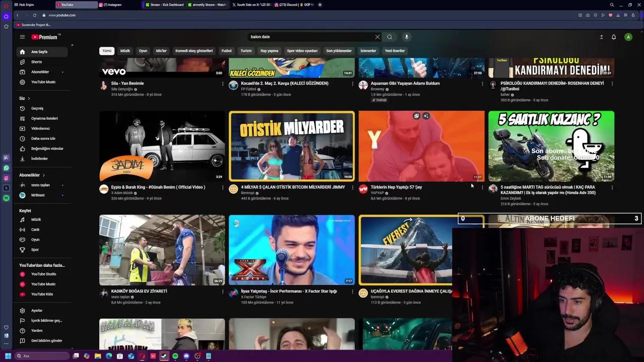Open the 5 SAATLIK KAZANÇ thumbnail
Image resolution: width=644 pixels, height=362 pixels.
coord(551,146)
